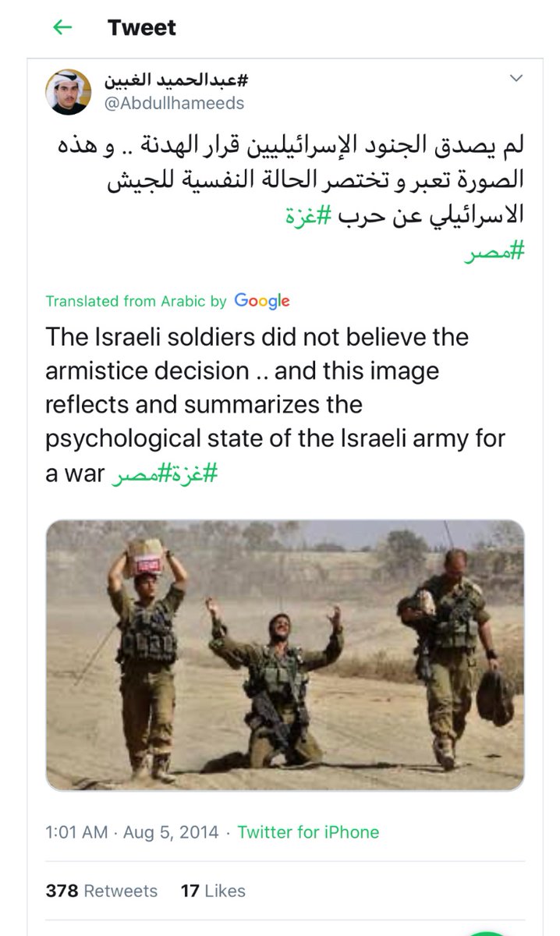View the 17 Likes list
The width and height of the screenshot is (560, 936).
click(x=213, y=891)
